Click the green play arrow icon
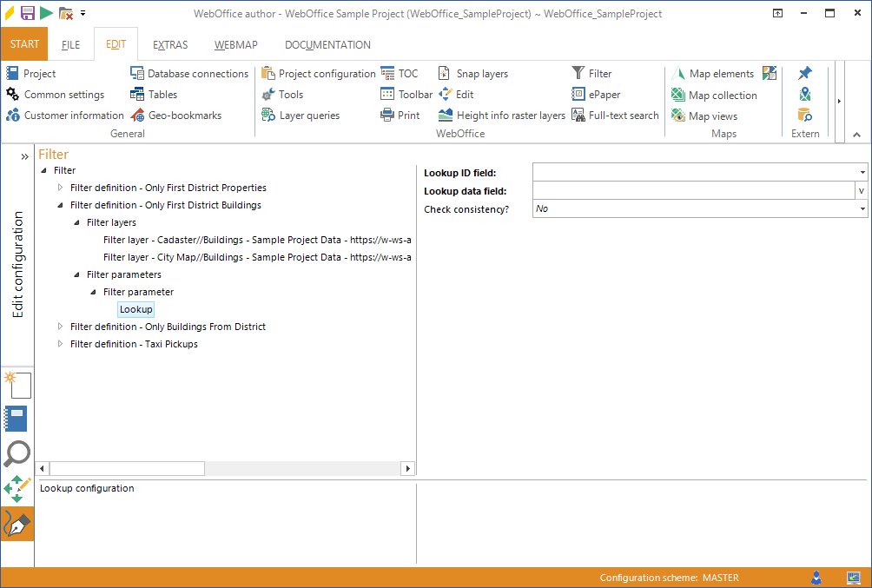Screen dimensions: 872x588 tap(46, 13)
